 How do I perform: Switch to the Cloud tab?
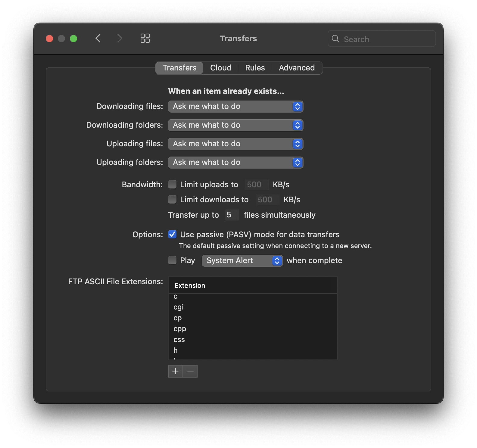pyautogui.click(x=221, y=68)
